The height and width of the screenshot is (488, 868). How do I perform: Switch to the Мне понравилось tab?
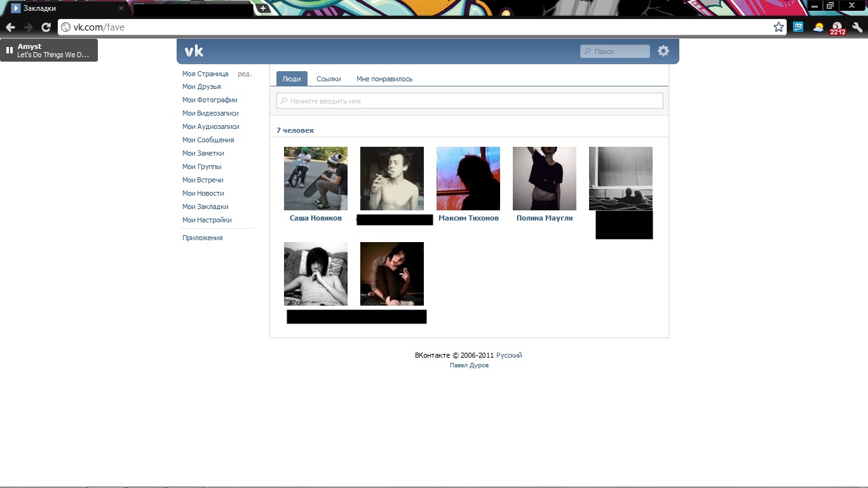[x=384, y=79]
